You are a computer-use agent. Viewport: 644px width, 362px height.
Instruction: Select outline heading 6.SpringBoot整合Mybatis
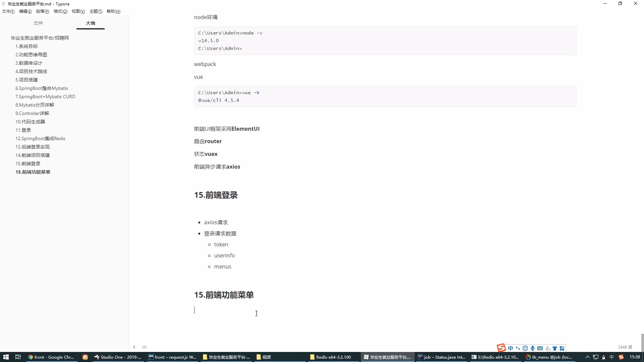pos(42,88)
